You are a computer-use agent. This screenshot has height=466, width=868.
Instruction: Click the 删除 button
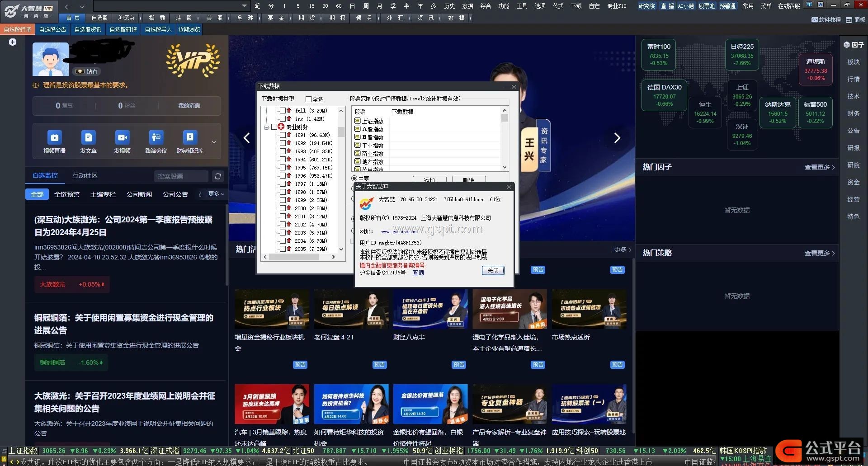[468, 179]
